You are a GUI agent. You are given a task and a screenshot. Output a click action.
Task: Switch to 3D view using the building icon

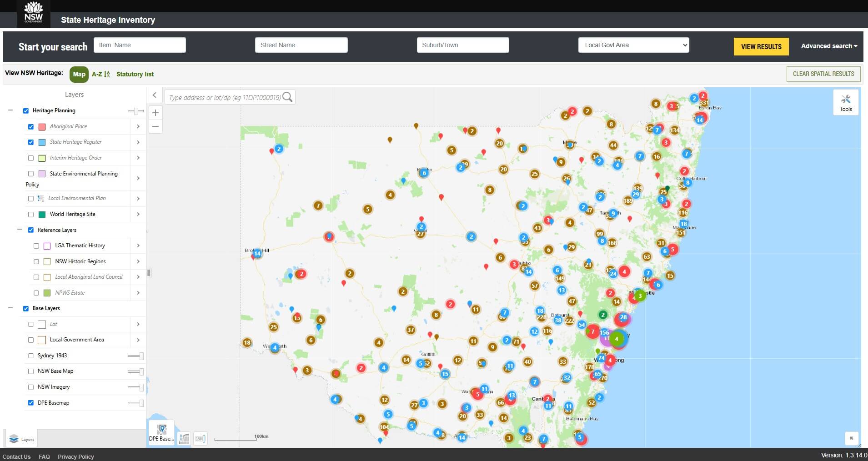point(184,438)
